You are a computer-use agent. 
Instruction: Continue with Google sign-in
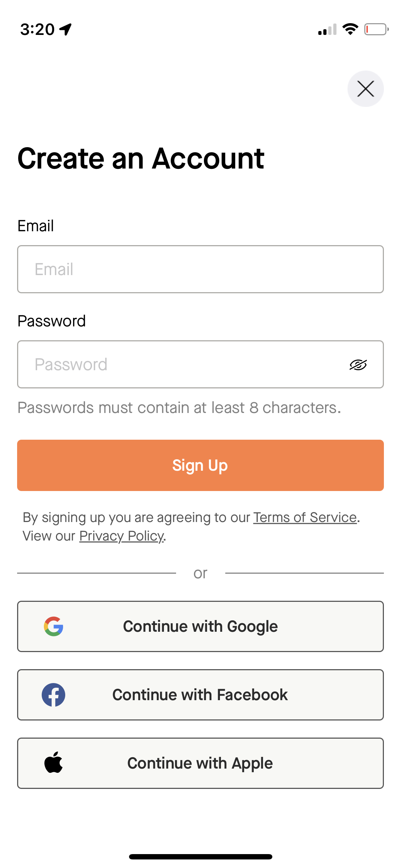click(200, 626)
